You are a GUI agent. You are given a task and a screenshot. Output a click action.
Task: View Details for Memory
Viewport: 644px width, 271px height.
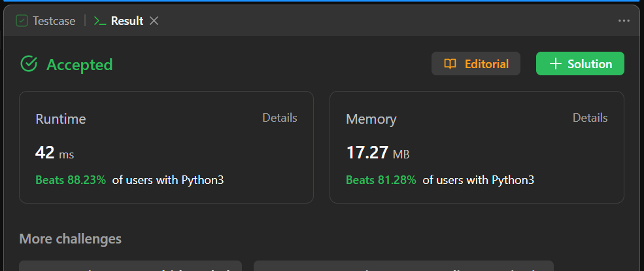(x=590, y=118)
